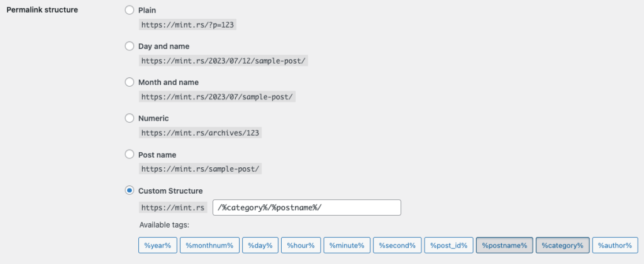Choose the Day and name option
The image size is (644, 264).
pos(130,46)
